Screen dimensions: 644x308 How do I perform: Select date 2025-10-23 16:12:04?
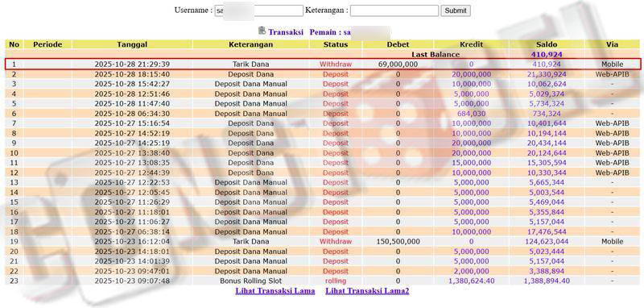click(x=132, y=241)
